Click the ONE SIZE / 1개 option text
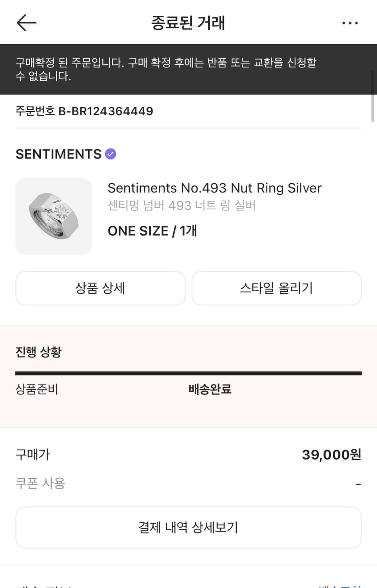 click(152, 231)
